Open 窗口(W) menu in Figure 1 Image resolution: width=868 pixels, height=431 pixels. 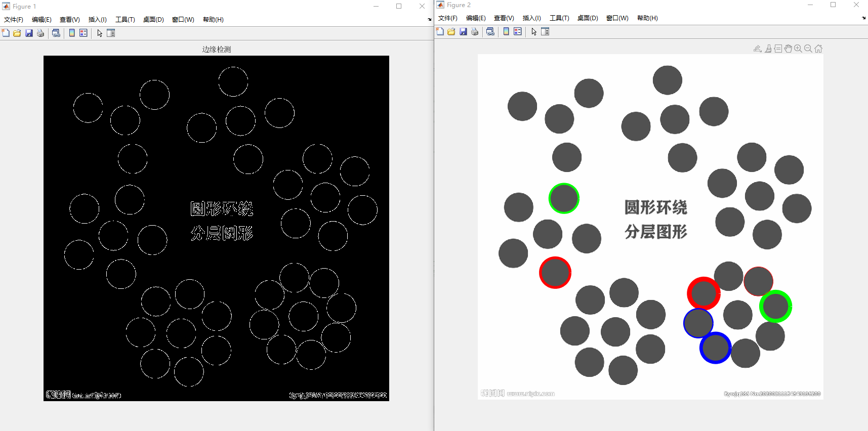[183, 20]
